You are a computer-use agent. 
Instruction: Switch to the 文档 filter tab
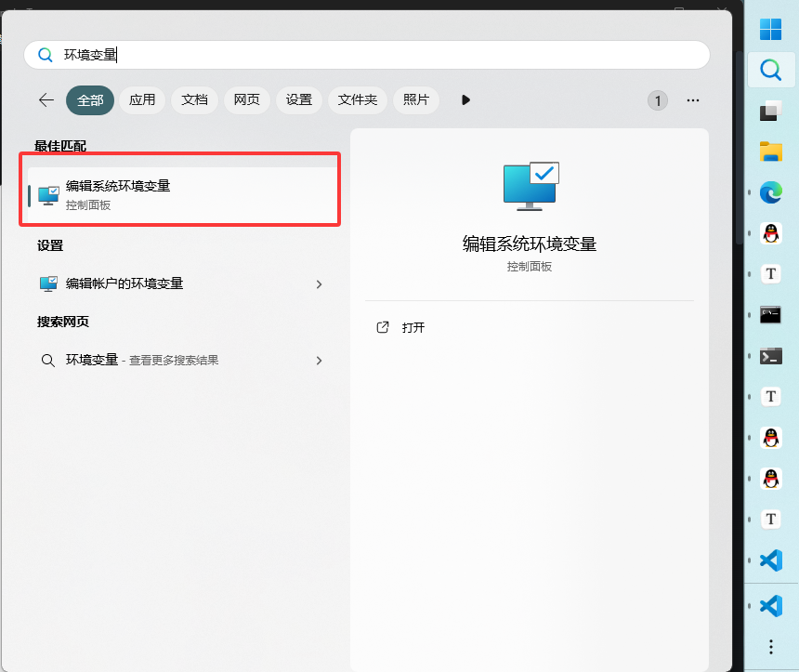pos(194,100)
